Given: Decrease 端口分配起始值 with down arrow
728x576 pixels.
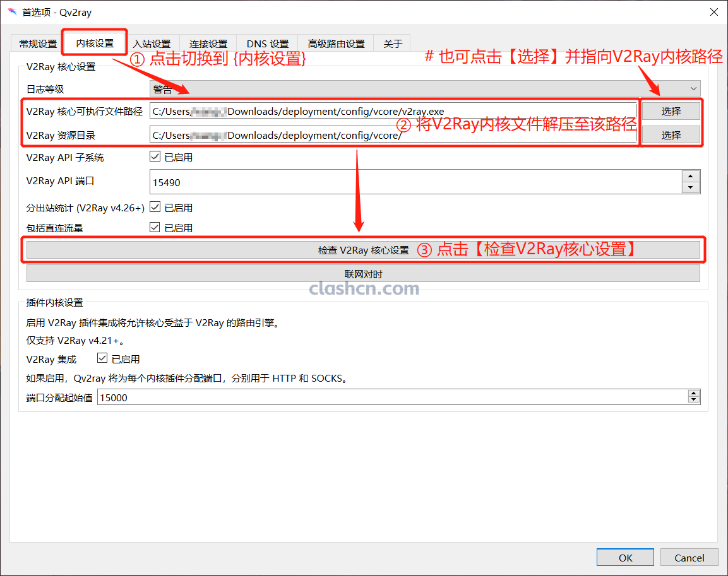Looking at the screenshot, I should click(694, 400).
